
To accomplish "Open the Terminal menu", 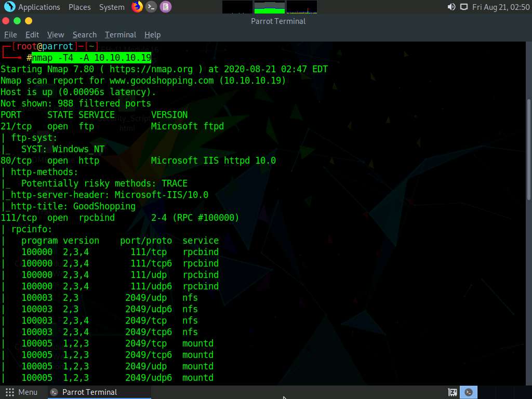I will point(121,35).
